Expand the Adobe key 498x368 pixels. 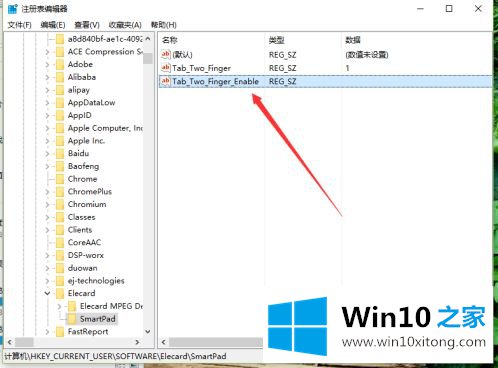tap(47, 65)
